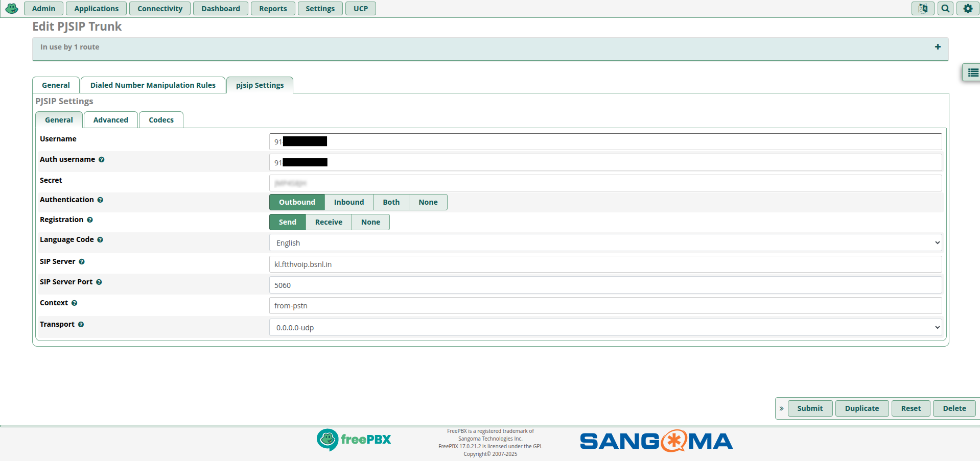Open the Language Code dropdown
The image size is (980, 461).
[x=605, y=243]
